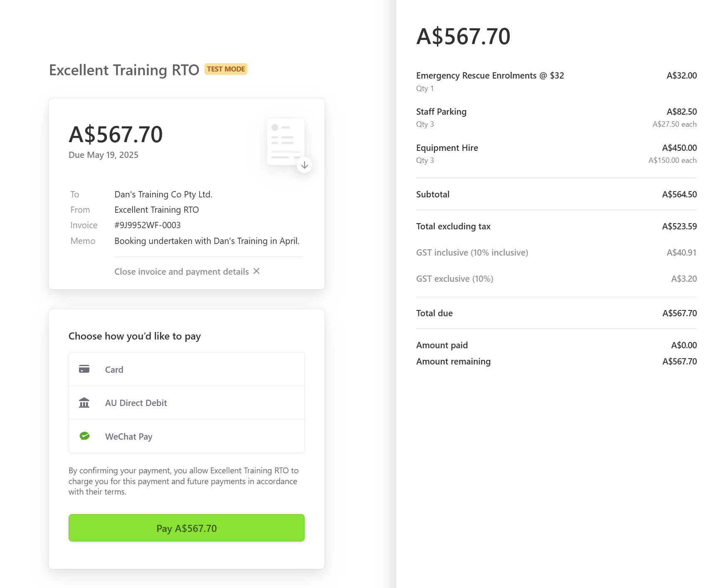
Task: Click the Total due label
Action: (434, 313)
